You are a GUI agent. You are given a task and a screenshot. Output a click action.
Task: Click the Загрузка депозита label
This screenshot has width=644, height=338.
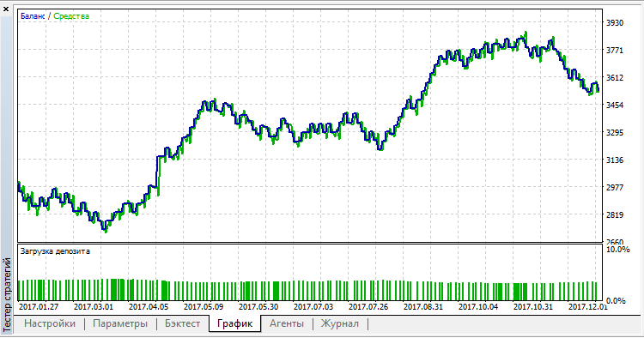pos(55,251)
